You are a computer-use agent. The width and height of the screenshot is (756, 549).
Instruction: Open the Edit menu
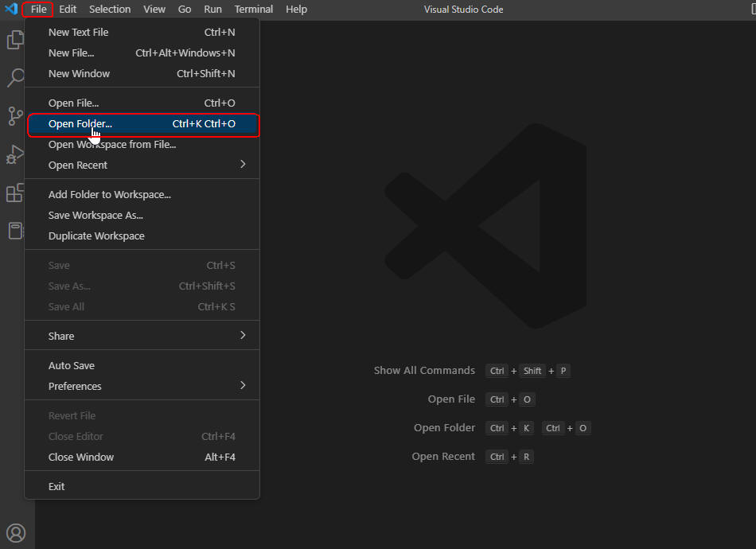point(68,10)
